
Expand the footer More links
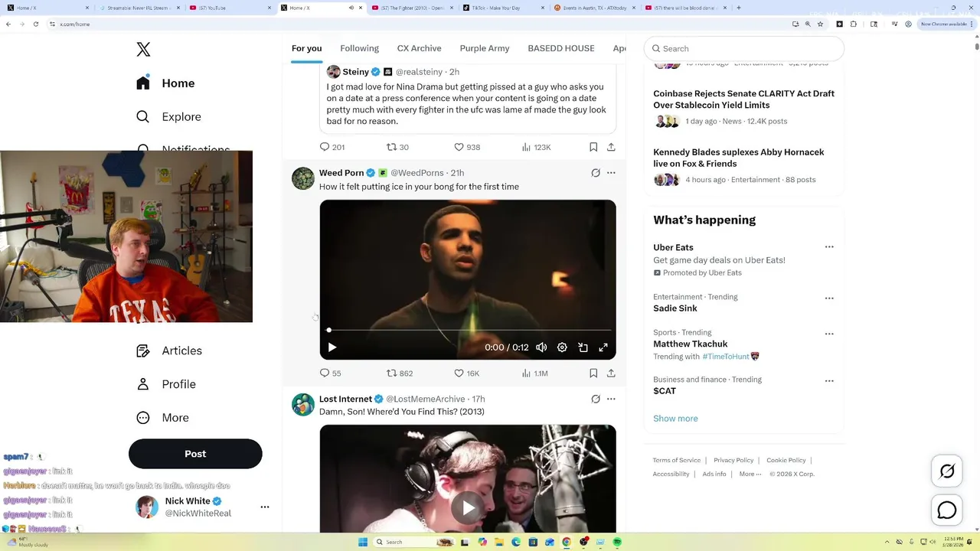click(750, 474)
